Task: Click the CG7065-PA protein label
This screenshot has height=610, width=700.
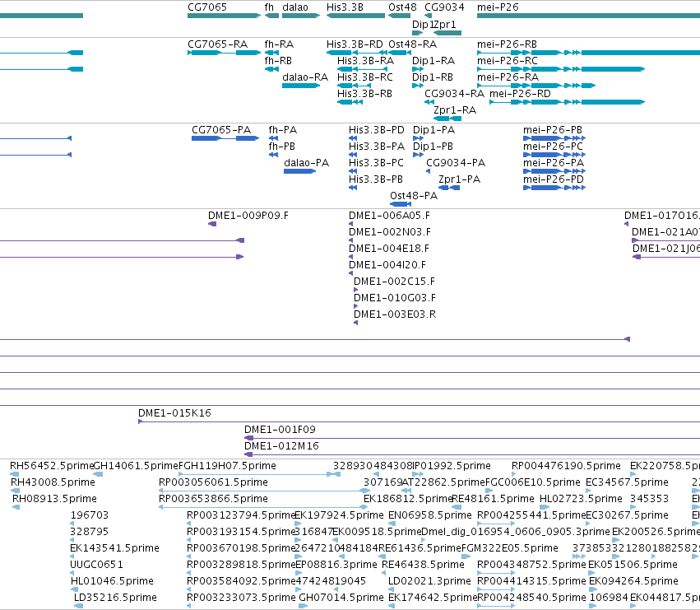Action: 221,130
